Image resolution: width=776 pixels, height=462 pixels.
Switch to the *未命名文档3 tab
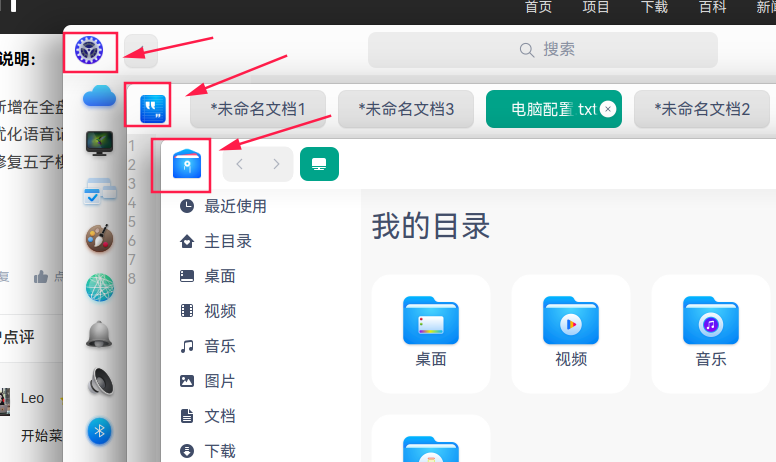tap(406, 109)
